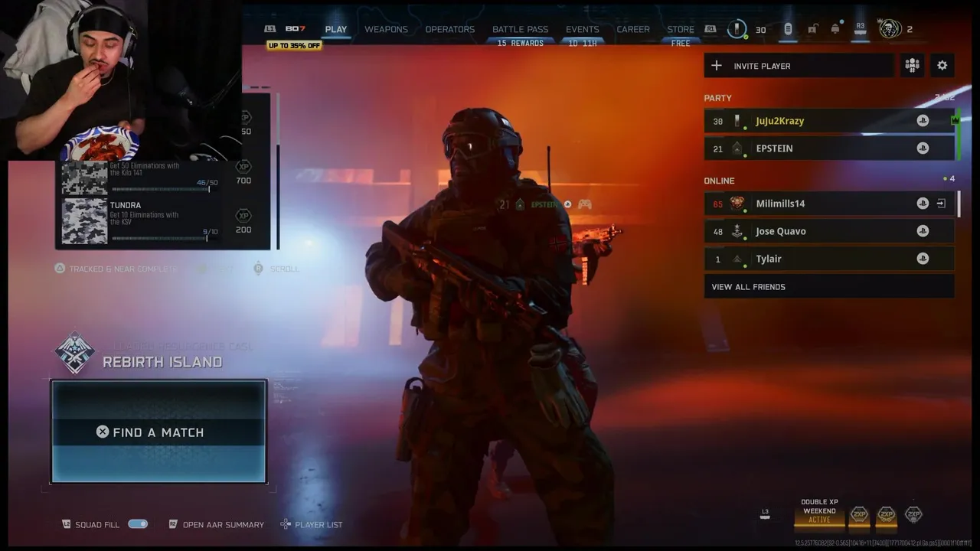Click the padlock icon in top bar
This screenshot has height=551, width=980.
(x=812, y=29)
